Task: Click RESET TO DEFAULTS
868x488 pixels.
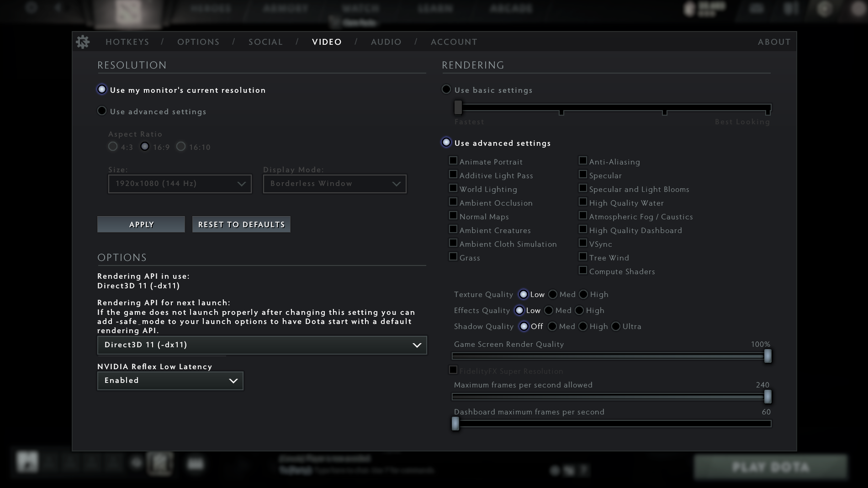Action: 241,224
